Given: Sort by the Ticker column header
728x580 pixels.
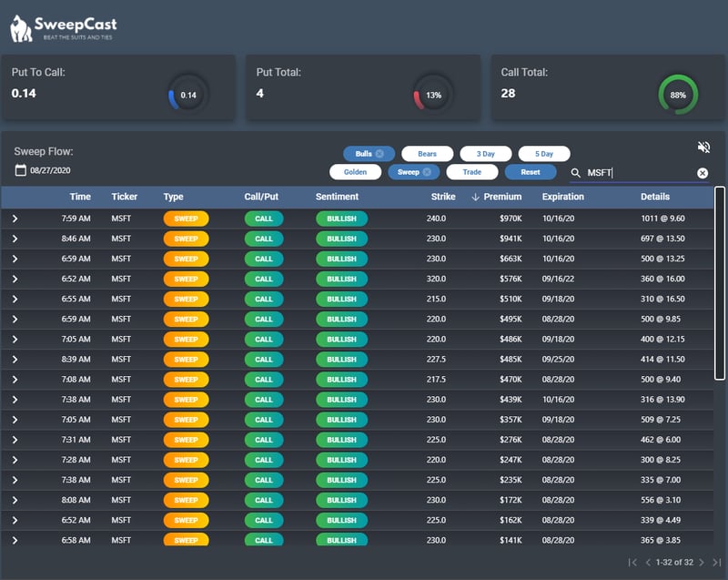Looking at the screenshot, I should click(125, 197).
